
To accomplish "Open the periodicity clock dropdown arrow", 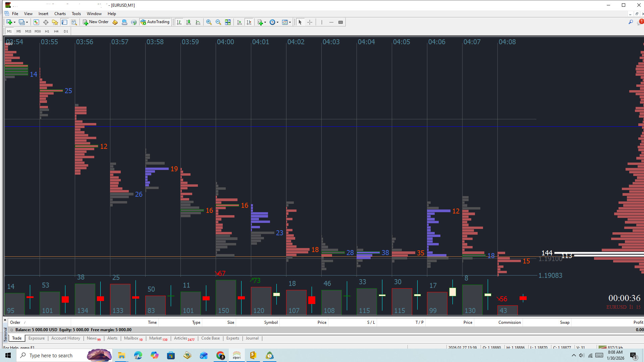I will pos(278,22).
